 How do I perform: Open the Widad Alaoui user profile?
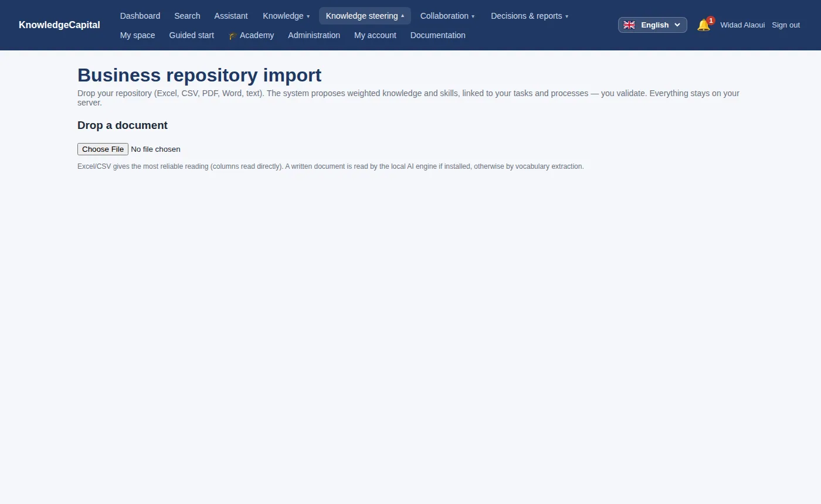(x=742, y=25)
